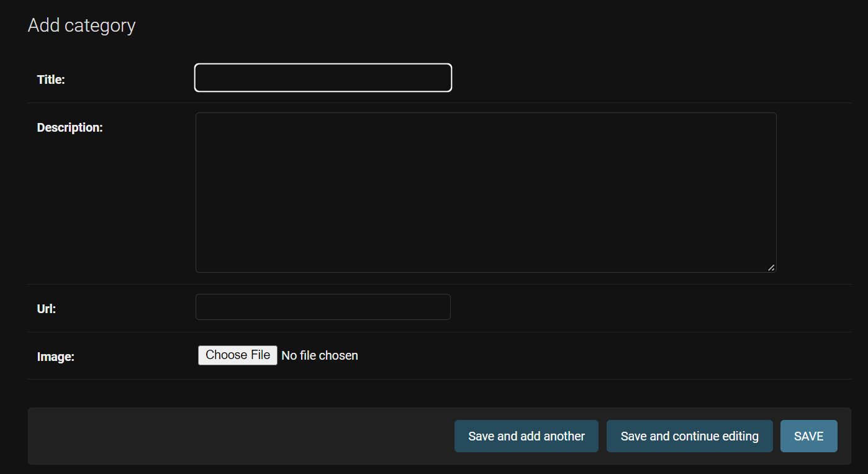Click Save and add another
Screen dimensions: 868x474
pos(527,436)
